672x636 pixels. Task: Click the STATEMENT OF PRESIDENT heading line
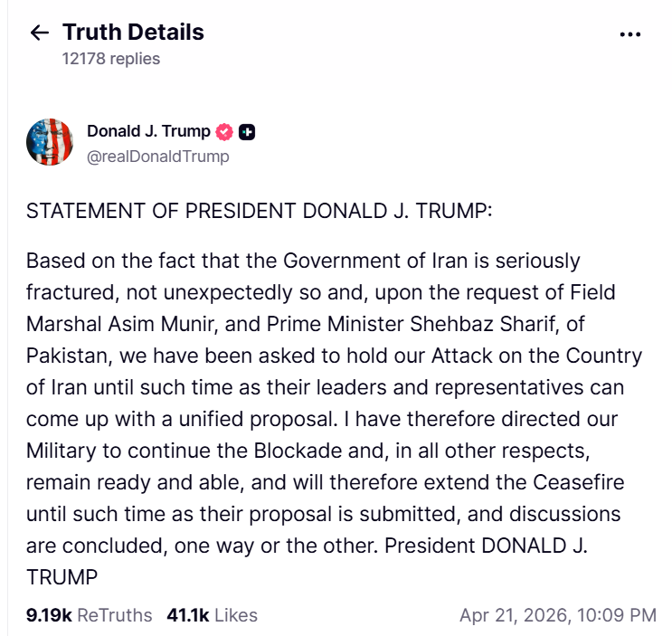pos(260,211)
